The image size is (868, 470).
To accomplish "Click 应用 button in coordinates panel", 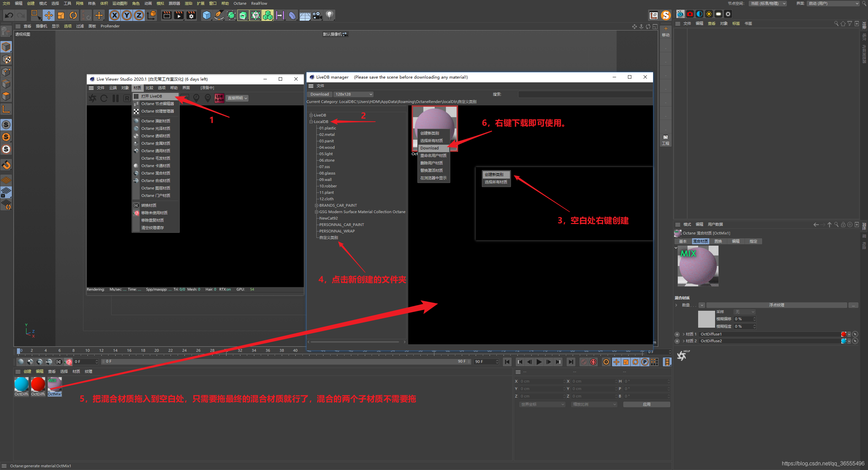I will (647, 404).
